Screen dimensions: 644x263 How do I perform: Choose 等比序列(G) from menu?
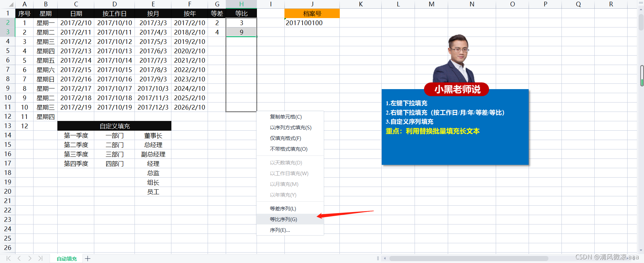tap(290, 219)
